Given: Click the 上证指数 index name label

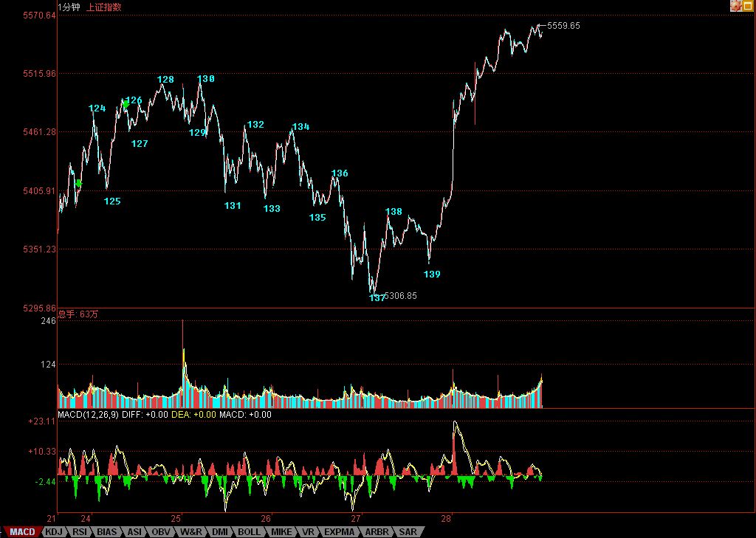Looking at the screenshot, I should tap(104, 7).
